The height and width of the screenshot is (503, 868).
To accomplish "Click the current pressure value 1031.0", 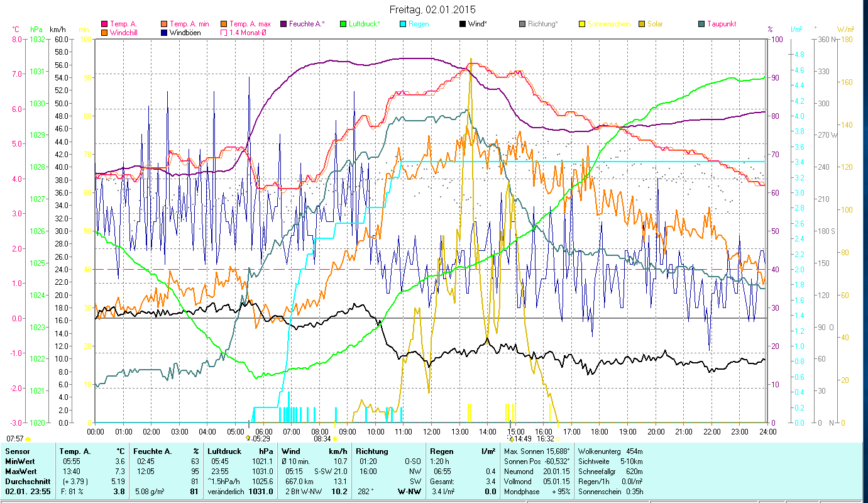I will click(x=261, y=492).
